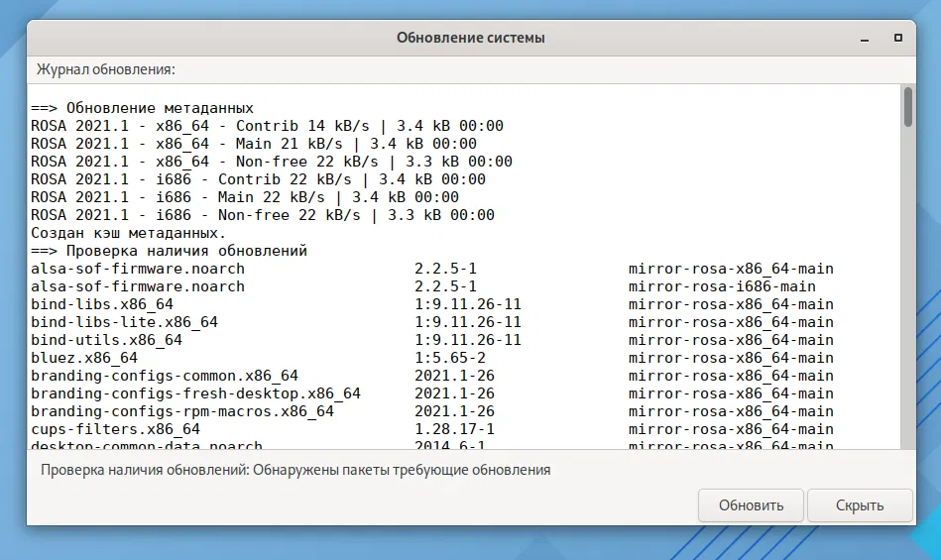Click the status message about found updates

(x=295, y=470)
